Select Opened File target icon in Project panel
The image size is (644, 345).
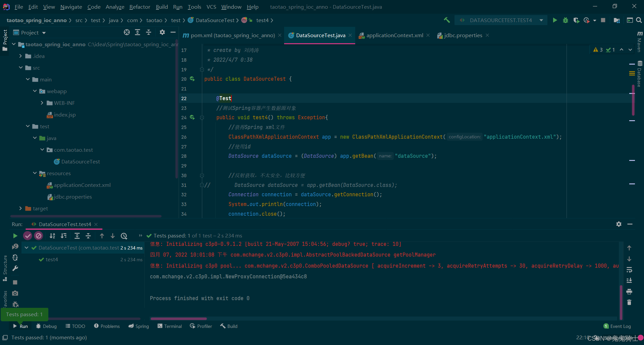tap(127, 32)
